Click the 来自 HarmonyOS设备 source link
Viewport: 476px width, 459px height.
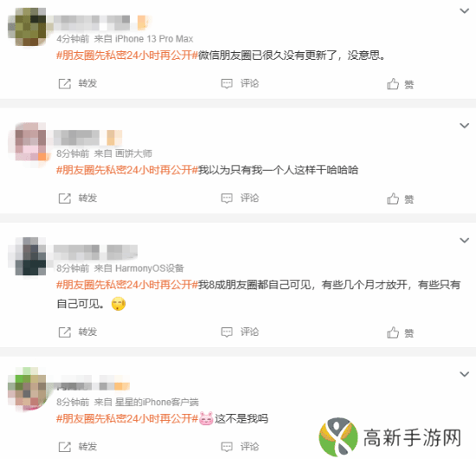pos(139,268)
